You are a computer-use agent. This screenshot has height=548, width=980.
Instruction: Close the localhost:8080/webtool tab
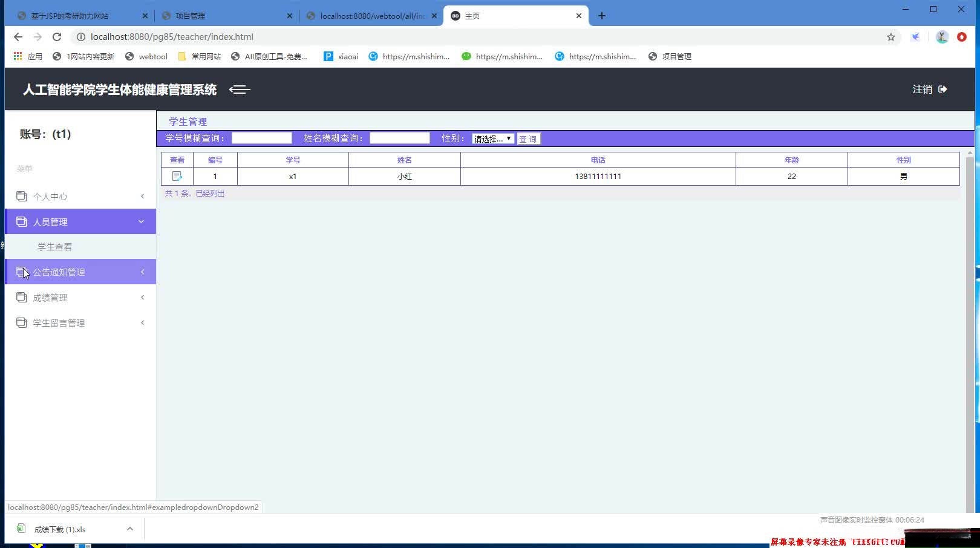pos(434,16)
